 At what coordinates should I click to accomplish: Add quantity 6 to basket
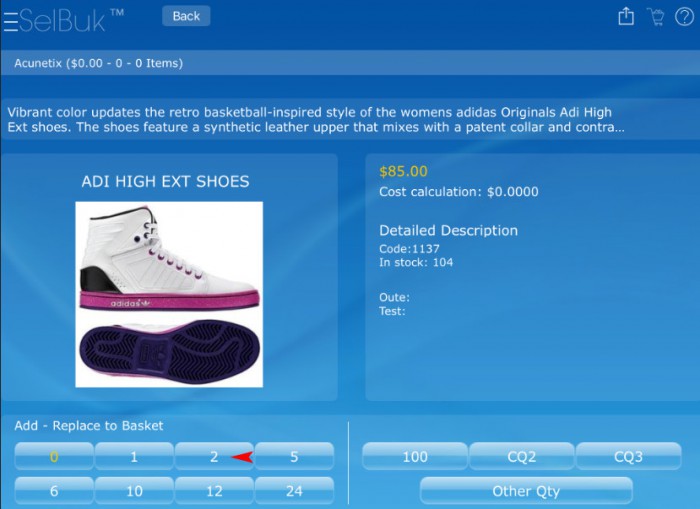(x=54, y=491)
